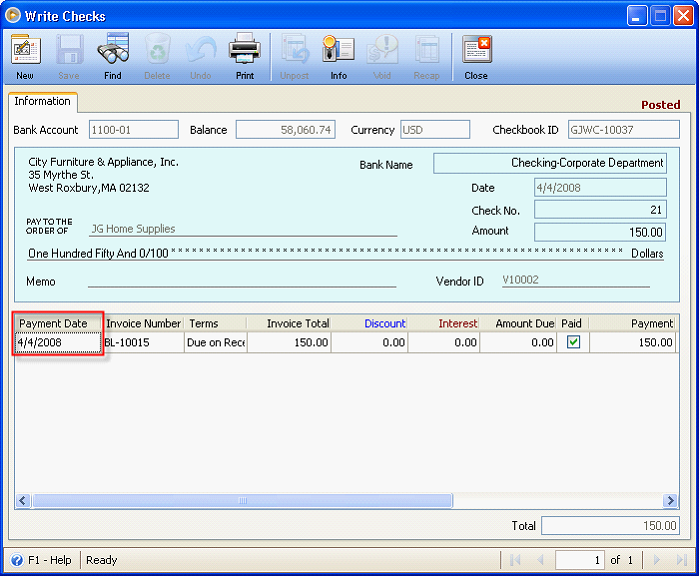Click the Currency field USD
This screenshot has height=577, width=700.
click(x=435, y=130)
